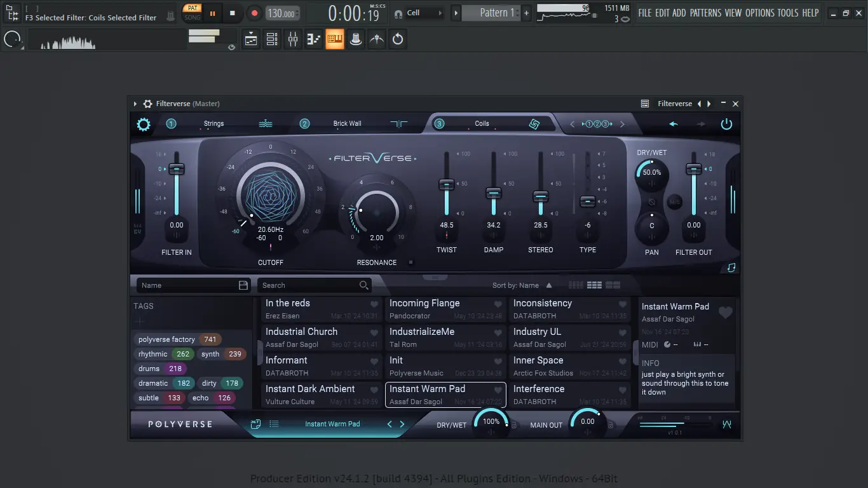Click the tempo tapper metronome icon
Viewport: 868px width, 488px height.
[x=377, y=39]
